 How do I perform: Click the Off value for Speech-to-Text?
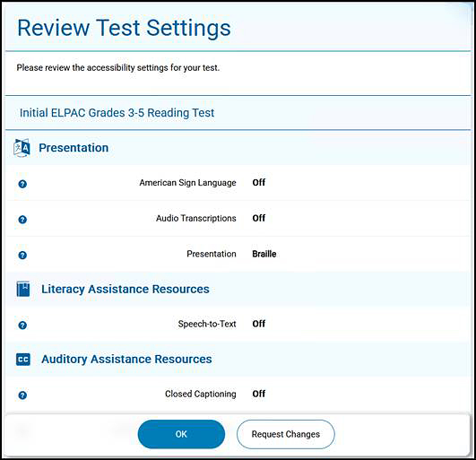click(259, 324)
